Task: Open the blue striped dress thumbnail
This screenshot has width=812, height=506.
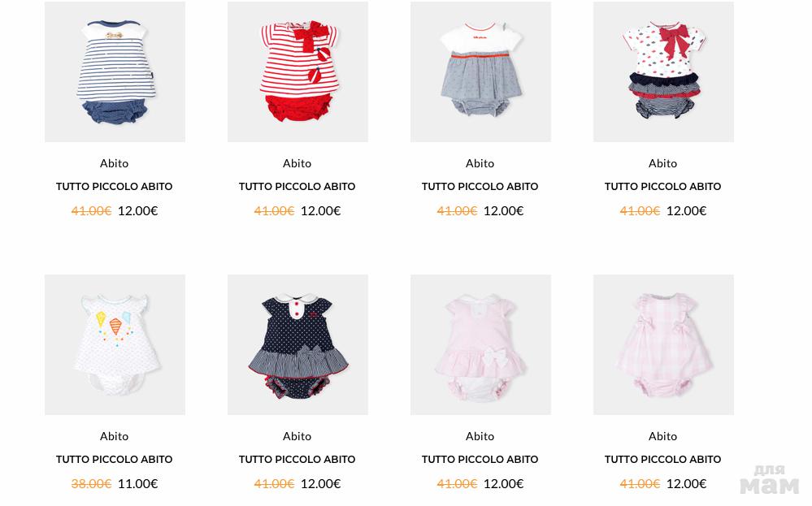Action: pos(115,71)
